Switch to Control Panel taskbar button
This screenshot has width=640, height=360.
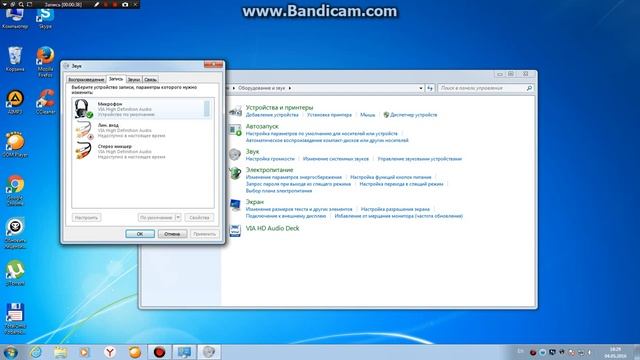click(x=184, y=352)
